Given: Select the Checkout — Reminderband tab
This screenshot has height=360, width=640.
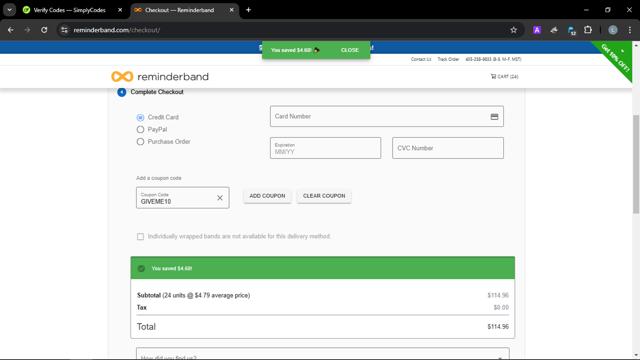Looking at the screenshot, I should (180, 10).
